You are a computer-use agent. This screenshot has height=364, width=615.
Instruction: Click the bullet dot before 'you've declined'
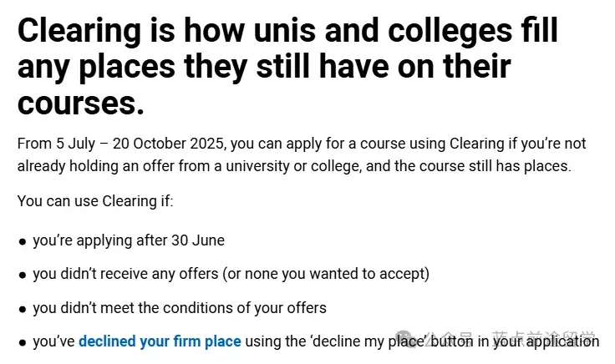(23, 341)
